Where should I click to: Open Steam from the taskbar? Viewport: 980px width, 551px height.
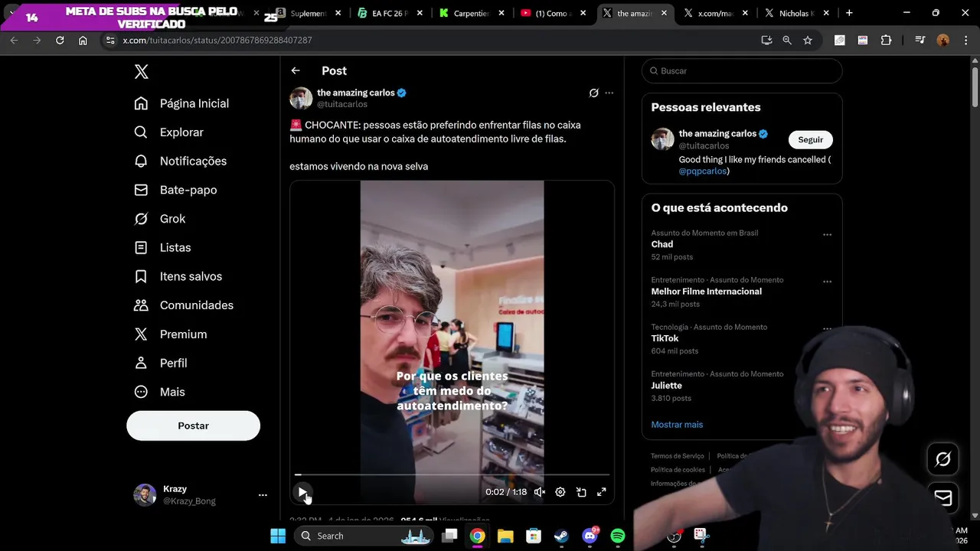click(561, 536)
